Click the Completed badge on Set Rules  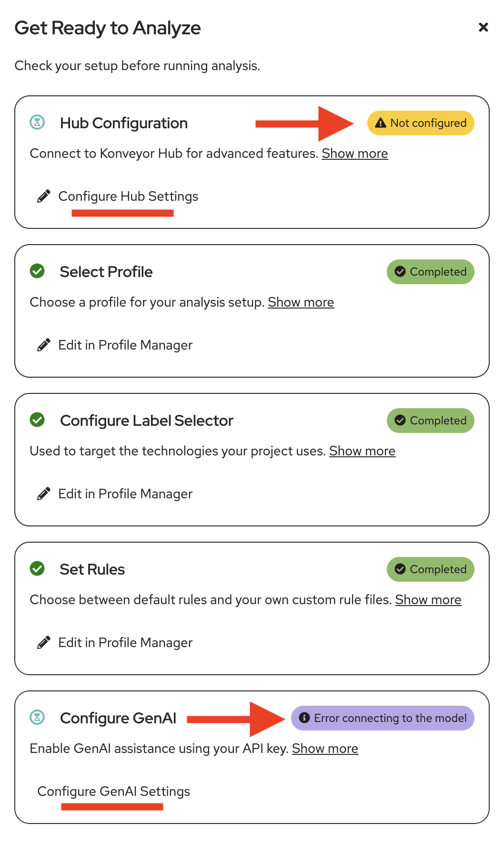[431, 569]
